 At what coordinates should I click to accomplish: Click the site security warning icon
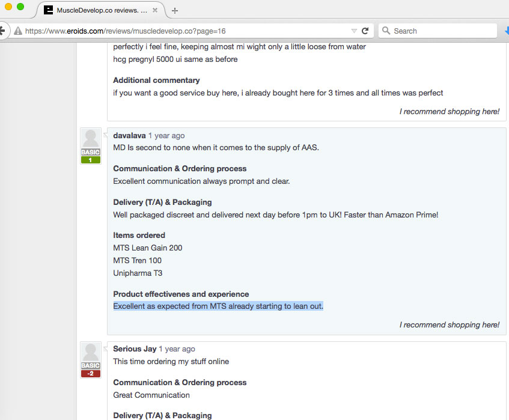(x=18, y=31)
